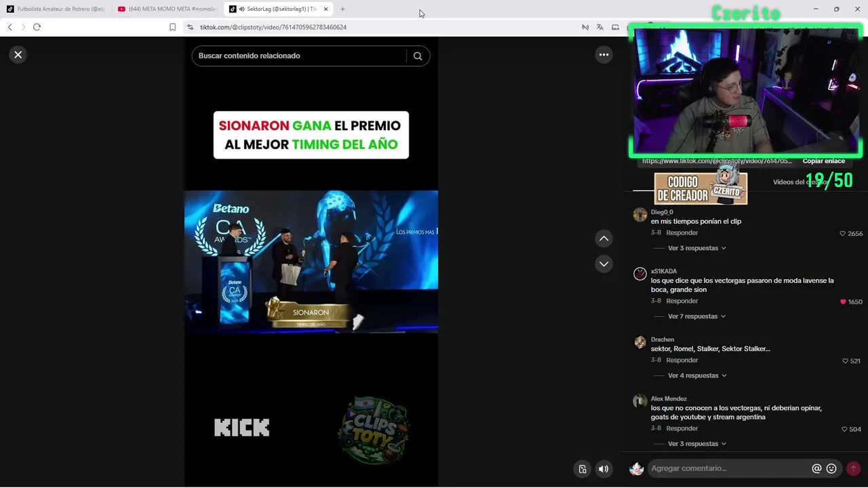Bookmark this page icon
This screenshot has width=868, height=488.
pos(172,27)
